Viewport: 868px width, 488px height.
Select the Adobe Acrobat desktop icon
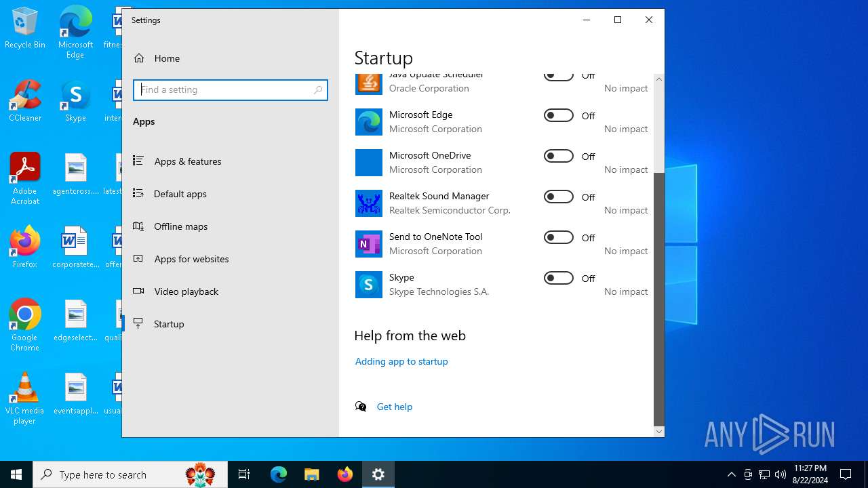(x=25, y=179)
